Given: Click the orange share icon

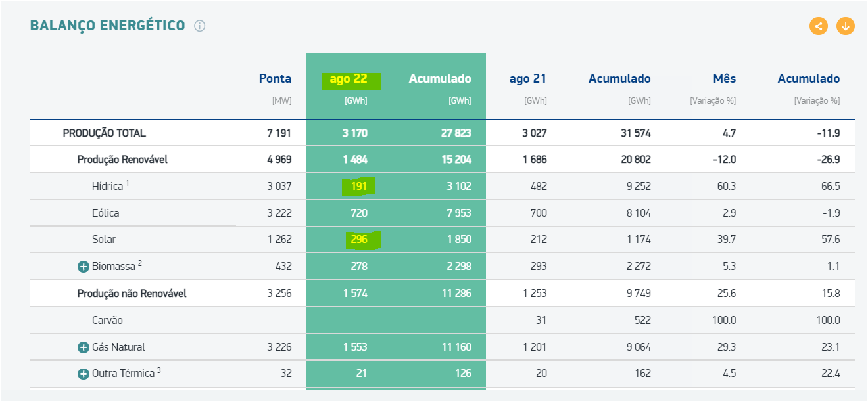Looking at the screenshot, I should [x=819, y=26].
